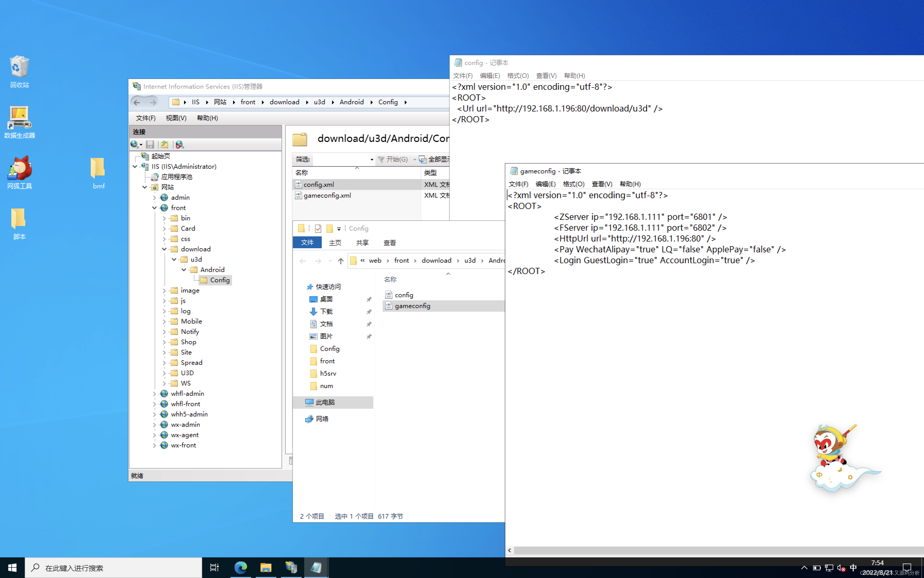Click the taskbar search input box

coord(114,568)
